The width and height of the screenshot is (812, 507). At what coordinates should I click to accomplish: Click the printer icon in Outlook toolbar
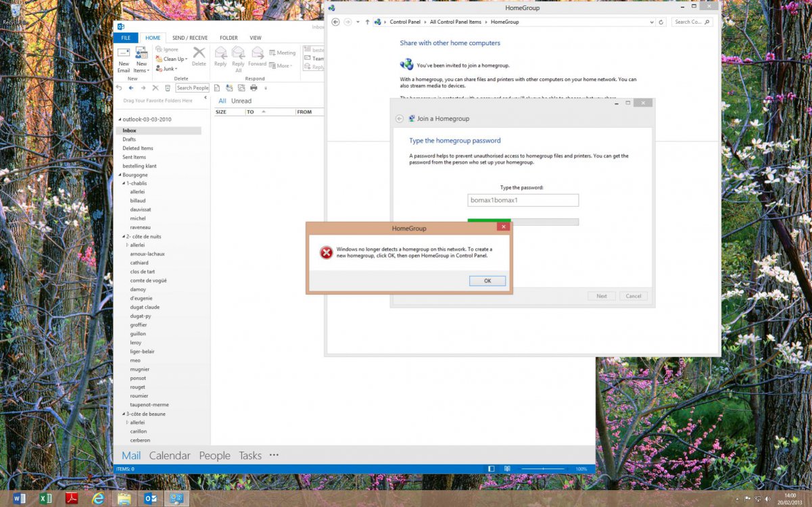pos(254,88)
